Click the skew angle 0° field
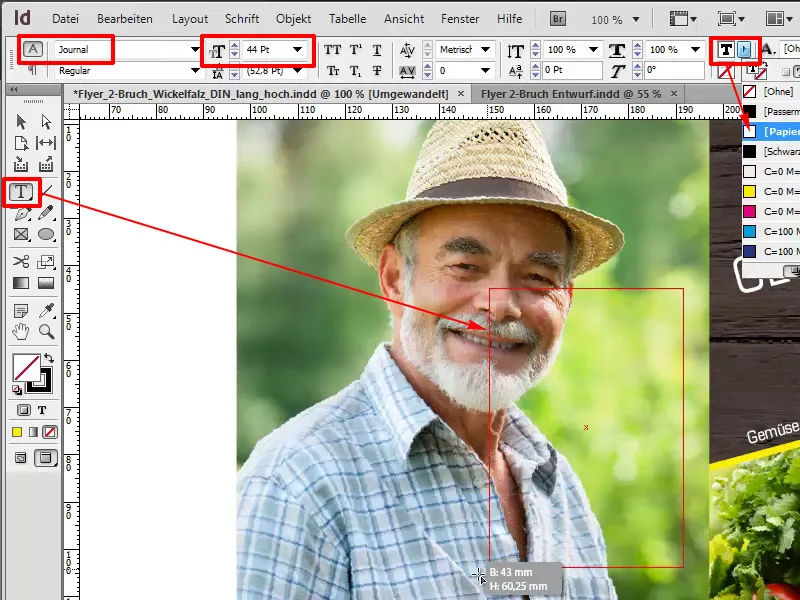Image resolution: width=800 pixels, height=600 pixels. point(673,70)
